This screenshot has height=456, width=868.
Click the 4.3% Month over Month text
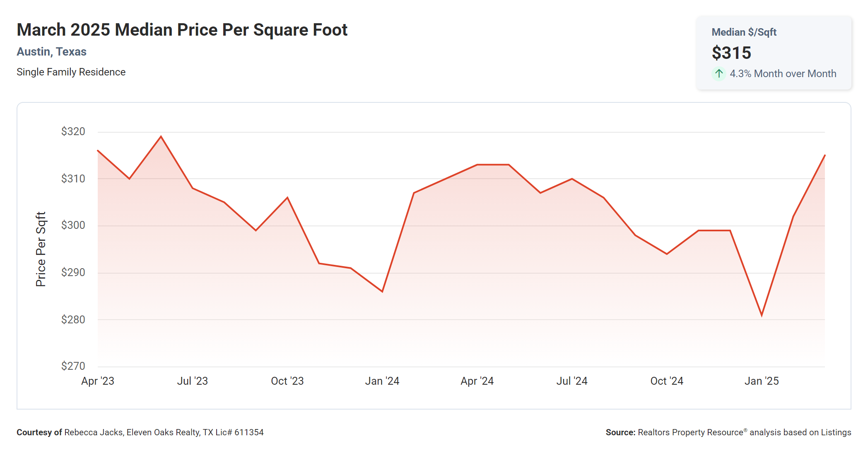pos(783,74)
